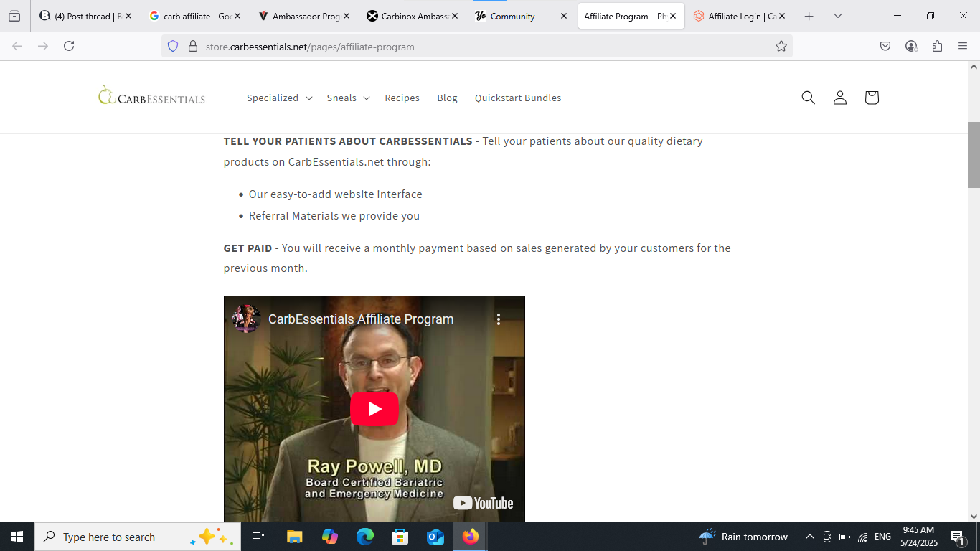Bookmark this page with the star icon
Viewport: 980px width, 551px height.
(781, 47)
